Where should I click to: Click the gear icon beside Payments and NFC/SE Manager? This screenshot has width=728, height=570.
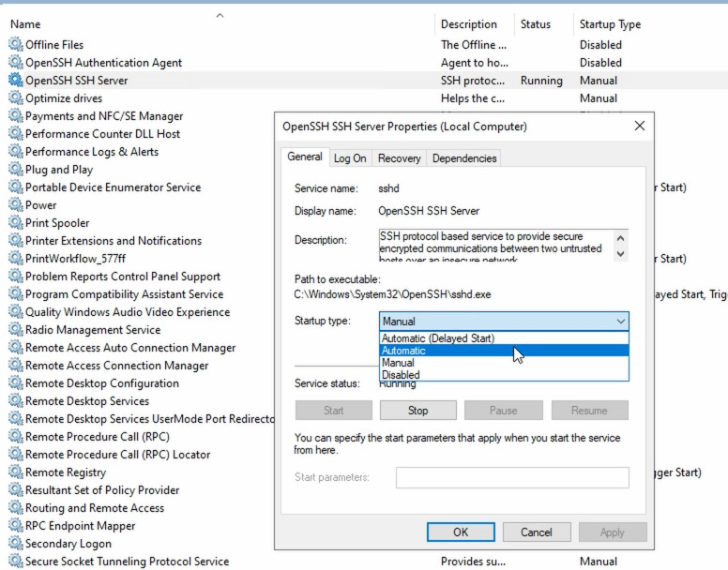coord(15,116)
